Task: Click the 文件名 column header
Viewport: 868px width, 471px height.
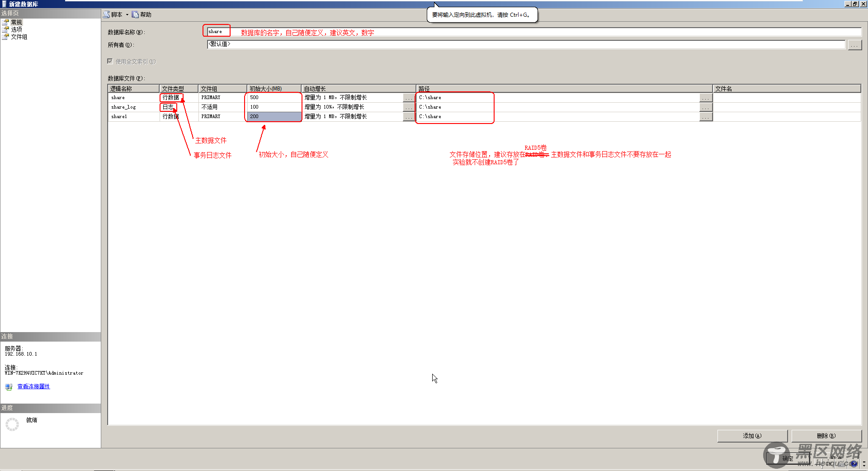Action: click(787, 89)
